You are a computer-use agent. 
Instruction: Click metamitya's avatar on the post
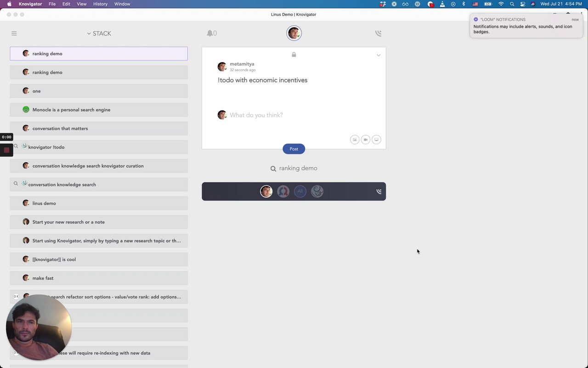click(x=222, y=67)
